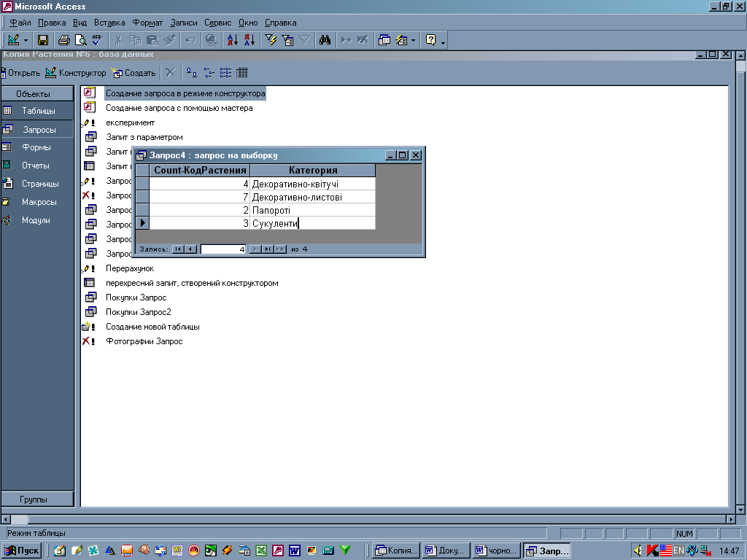Sort ascending with the A-Z icon
747x560 pixels.
[233, 40]
